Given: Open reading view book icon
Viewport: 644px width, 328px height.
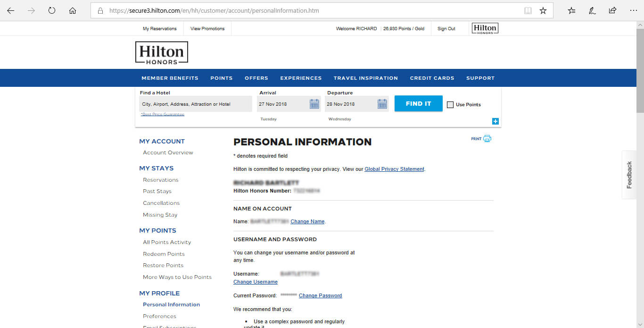Looking at the screenshot, I should tap(528, 10).
